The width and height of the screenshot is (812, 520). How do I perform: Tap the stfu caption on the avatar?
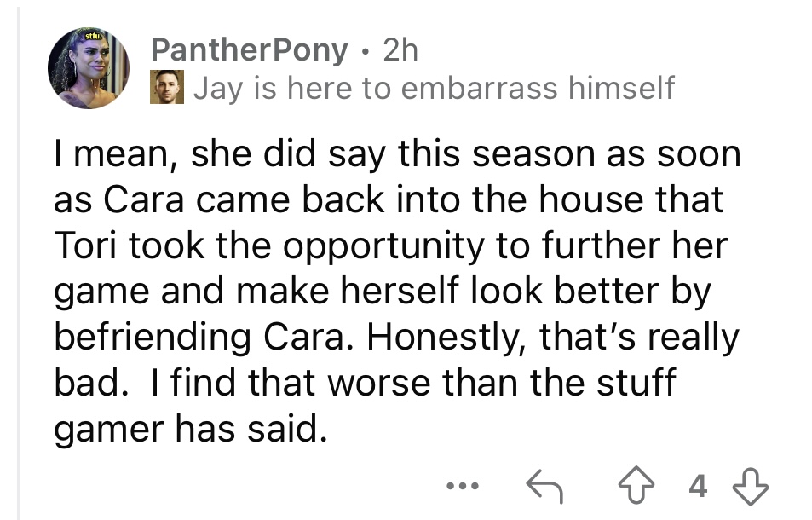[x=95, y=37]
